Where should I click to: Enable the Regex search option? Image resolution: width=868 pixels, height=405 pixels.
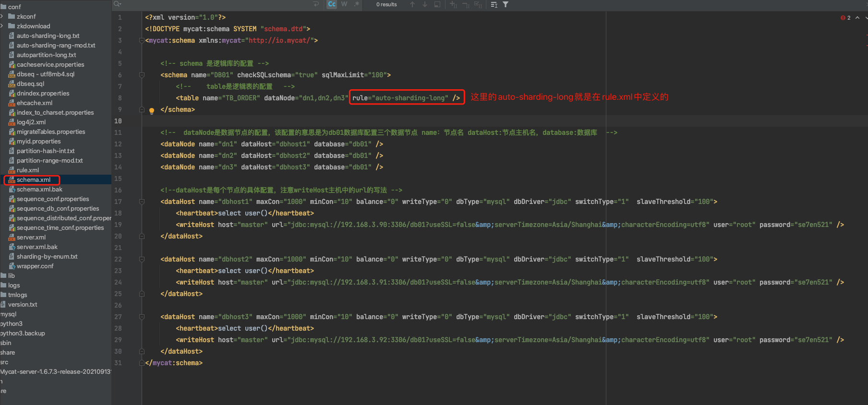coord(357,4)
